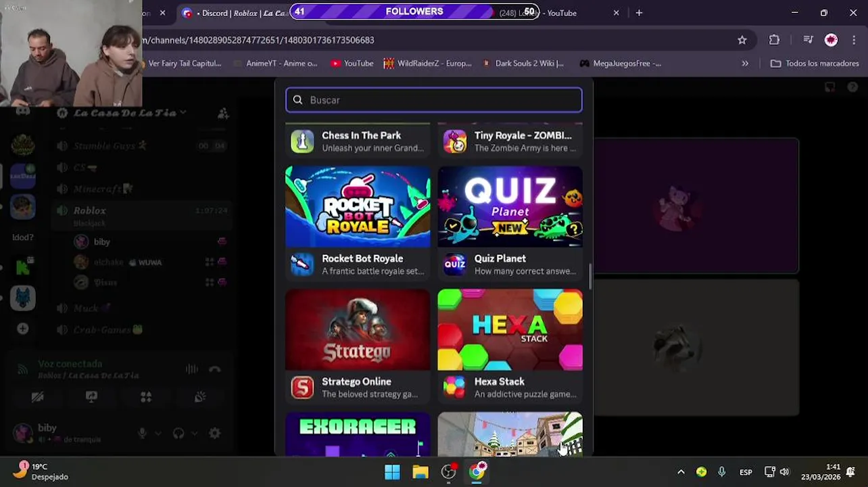The height and width of the screenshot is (487, 868).
Task: Open Chrome from taskbar
Action: (x=477, y=471)
